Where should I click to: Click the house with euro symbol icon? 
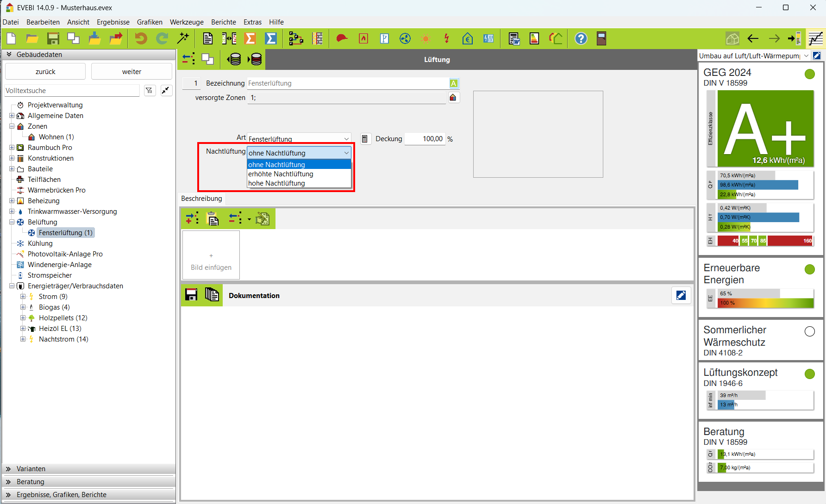tap(468, 38)
